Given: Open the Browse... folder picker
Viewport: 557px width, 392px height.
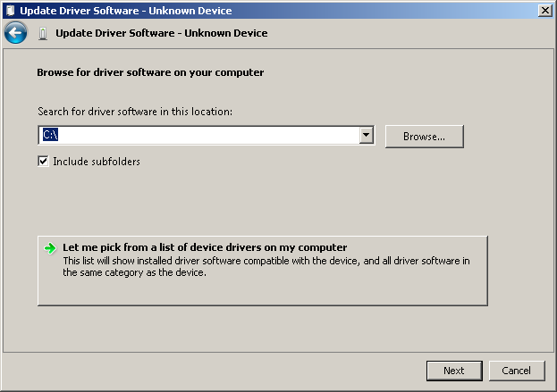Looking at the screenshot, I should [x=425, y=137].
